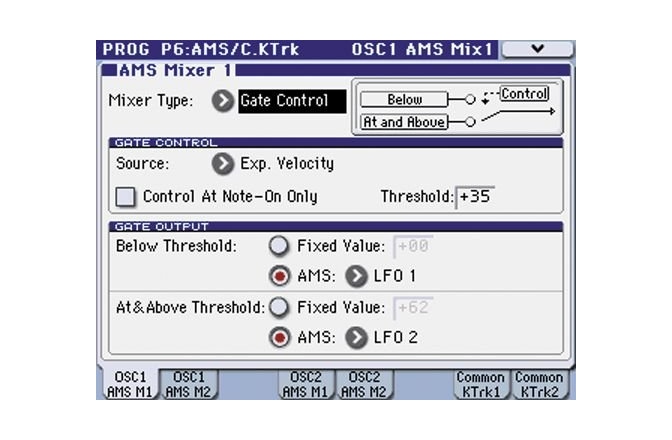
Task: Choose AMS option for At&Above Threshold
Action: click(279, 338)
